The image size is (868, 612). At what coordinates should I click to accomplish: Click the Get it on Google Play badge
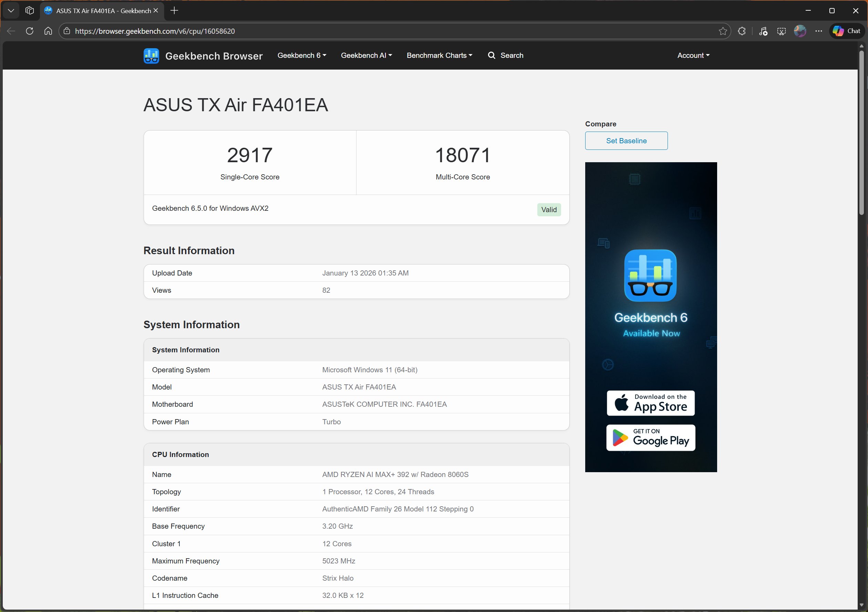[650, 438]
